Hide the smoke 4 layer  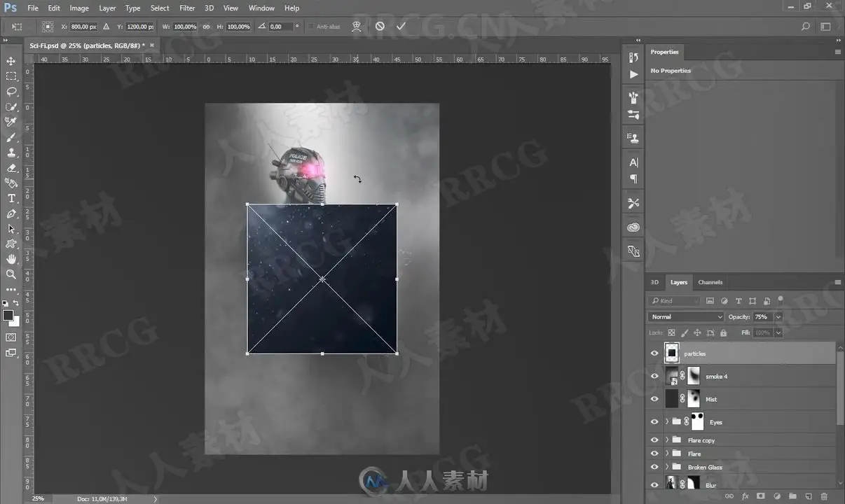[654, 376]
